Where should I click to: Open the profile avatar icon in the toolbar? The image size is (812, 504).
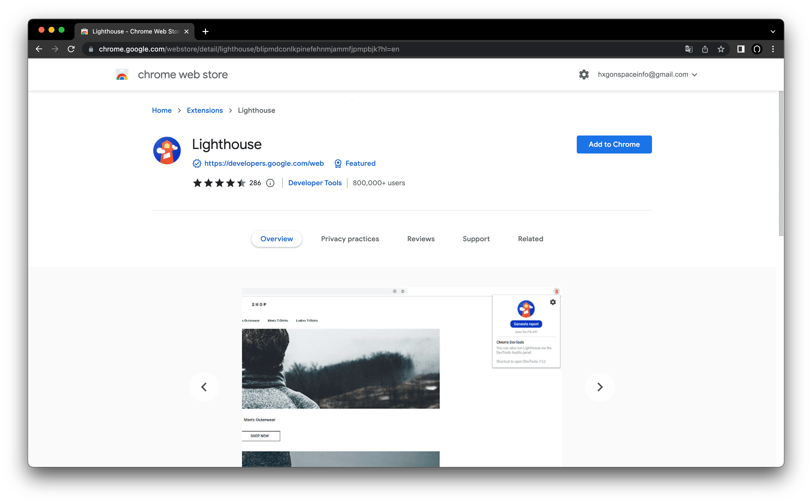click(757, 49)
